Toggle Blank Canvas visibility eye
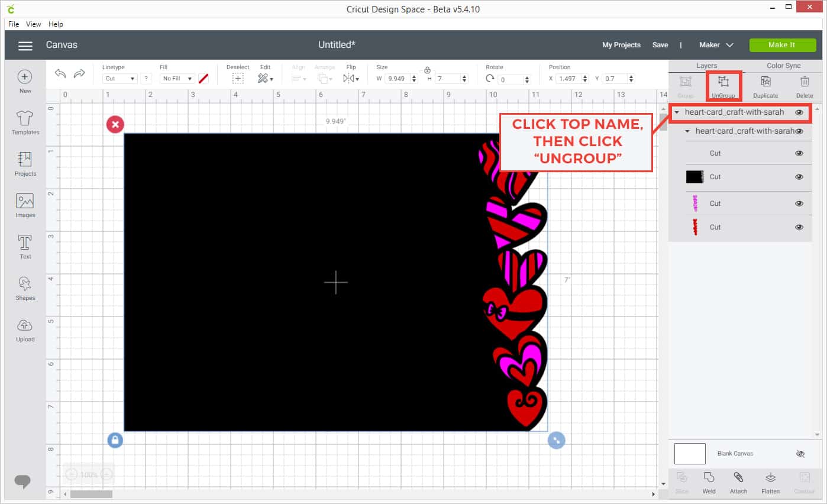 [800, 454]
